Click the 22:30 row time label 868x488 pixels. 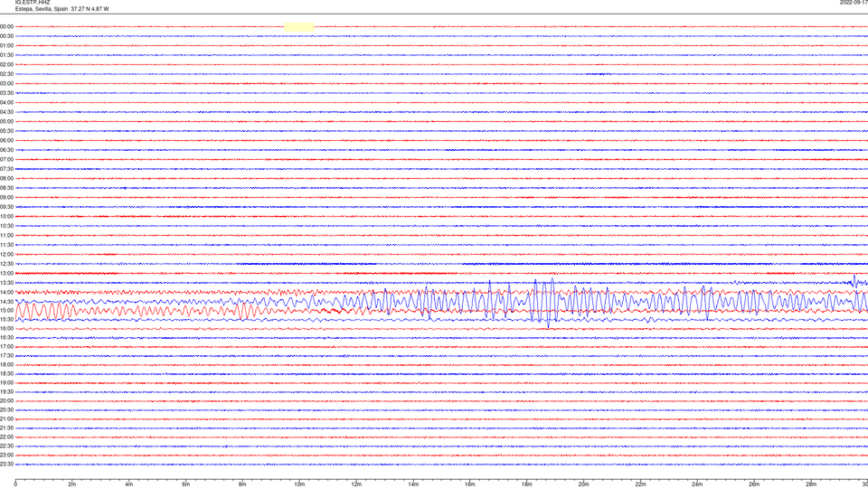tap(6, 446)
